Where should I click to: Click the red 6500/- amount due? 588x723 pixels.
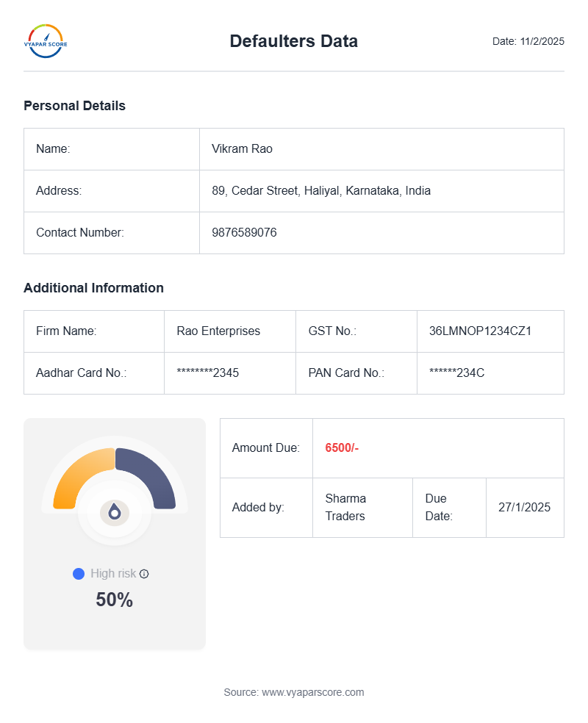pos(342,448)
